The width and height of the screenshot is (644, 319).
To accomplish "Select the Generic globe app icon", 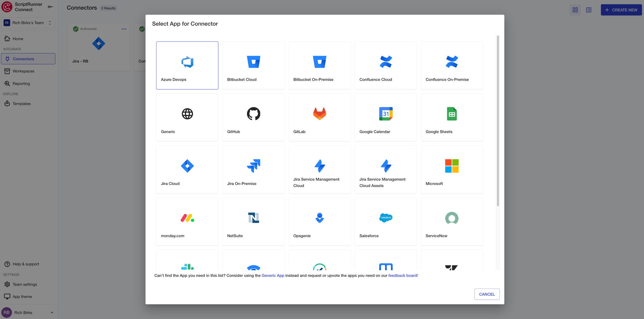I will click(x=187, y=114).
